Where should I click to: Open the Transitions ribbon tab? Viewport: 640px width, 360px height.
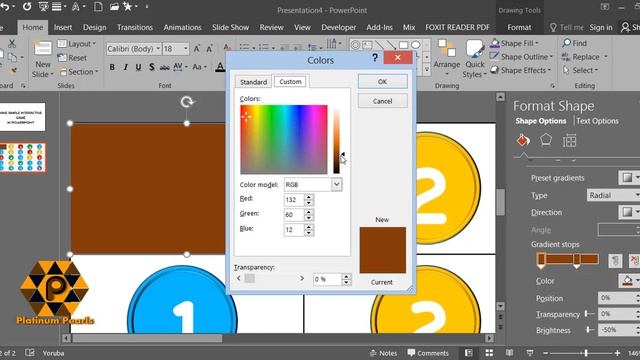pyautogui.click(x=135, y=27)
